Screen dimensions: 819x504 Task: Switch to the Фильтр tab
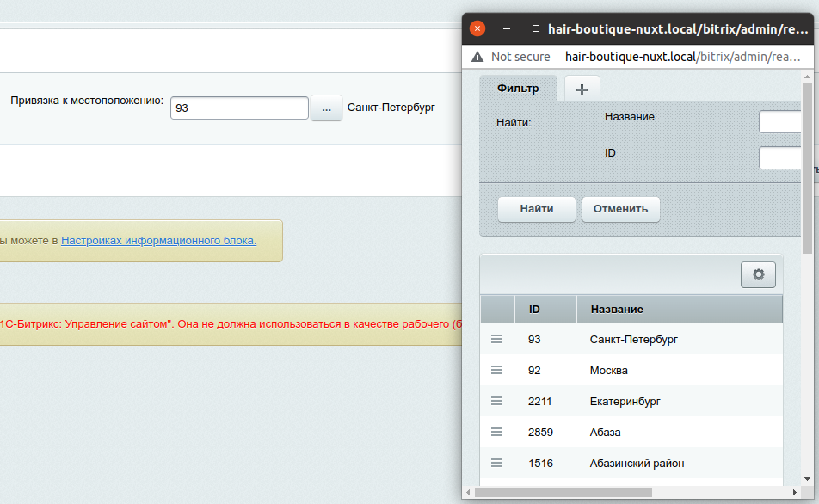tap(518, 89)
